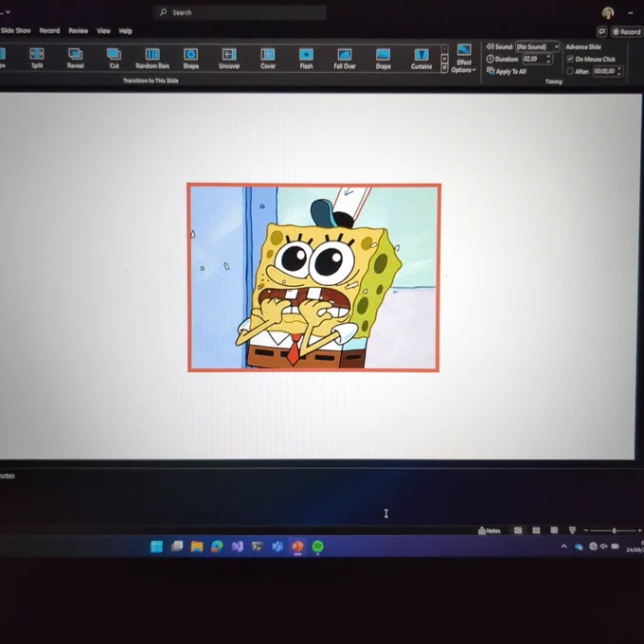Apply the Fall Over transition
The height and width of the screenshot is (644, 644).
tap(345, 59)
